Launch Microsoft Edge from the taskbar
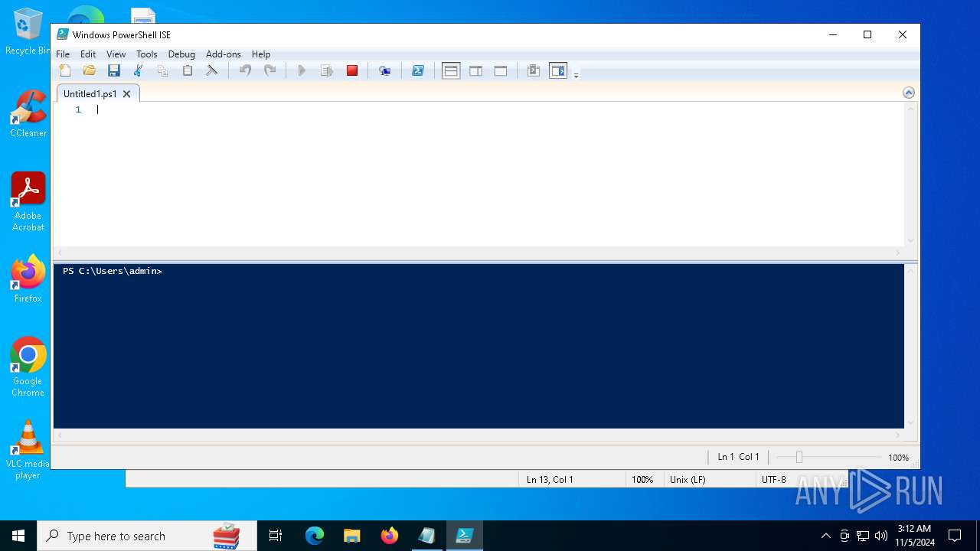Image resolution: width=980 pixels, height=551 pixels. [315, 536]
